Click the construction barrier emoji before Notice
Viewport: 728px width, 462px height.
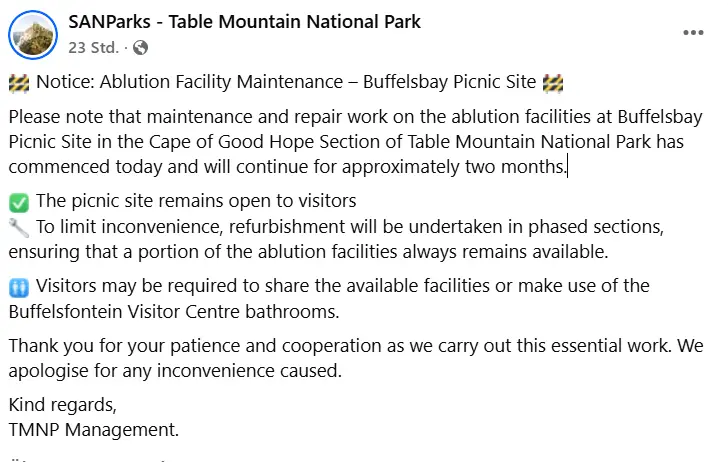pos(19,83)
